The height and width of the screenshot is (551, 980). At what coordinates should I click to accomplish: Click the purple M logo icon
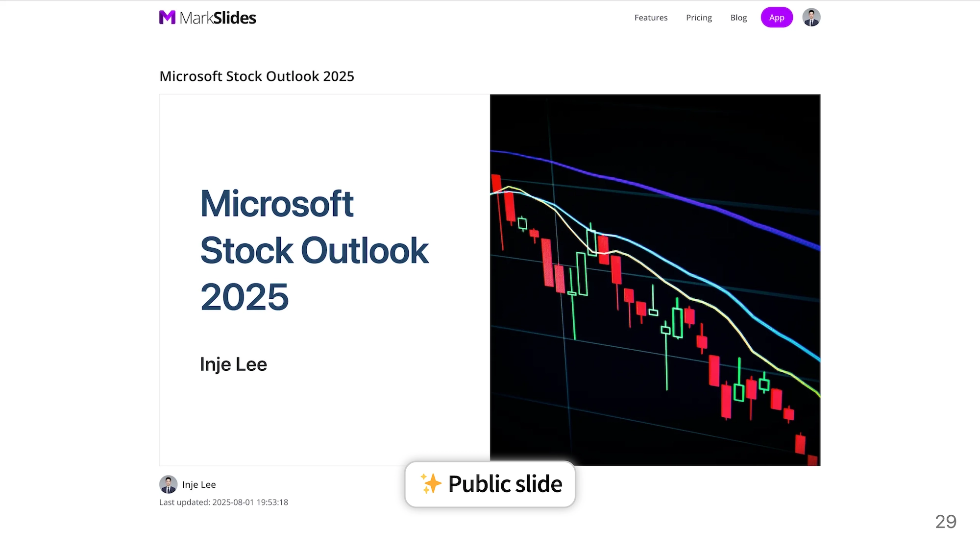point(167,18)
